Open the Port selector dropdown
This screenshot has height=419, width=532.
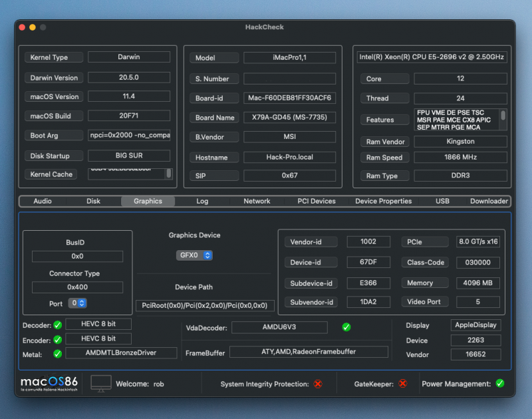(x=77, y=303)
